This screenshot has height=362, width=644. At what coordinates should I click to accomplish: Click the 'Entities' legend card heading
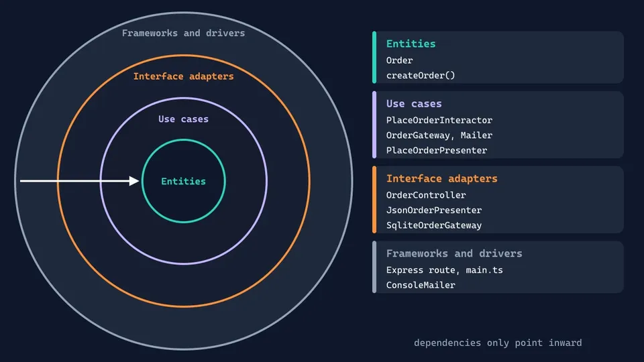tap(411, 44)
